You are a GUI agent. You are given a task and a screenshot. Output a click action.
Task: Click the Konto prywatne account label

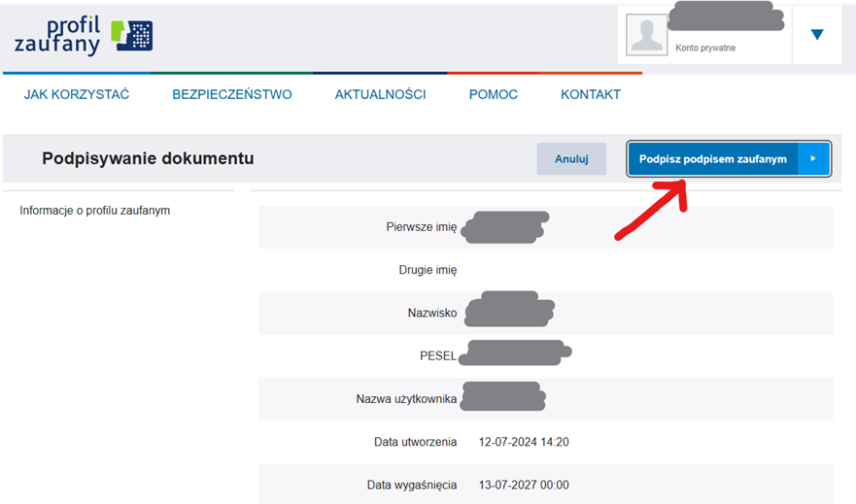tap(705, 48)
